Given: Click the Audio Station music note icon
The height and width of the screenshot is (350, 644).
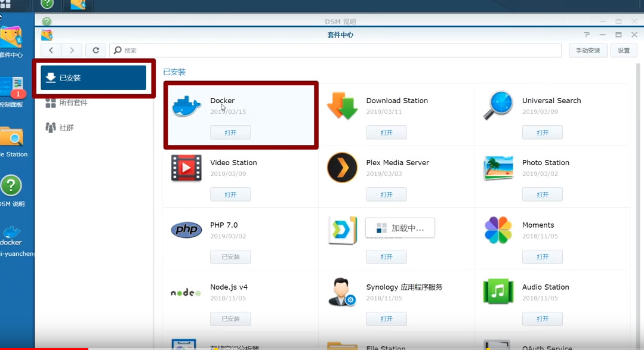Looking at the screenshot, I should coord(498,292).
